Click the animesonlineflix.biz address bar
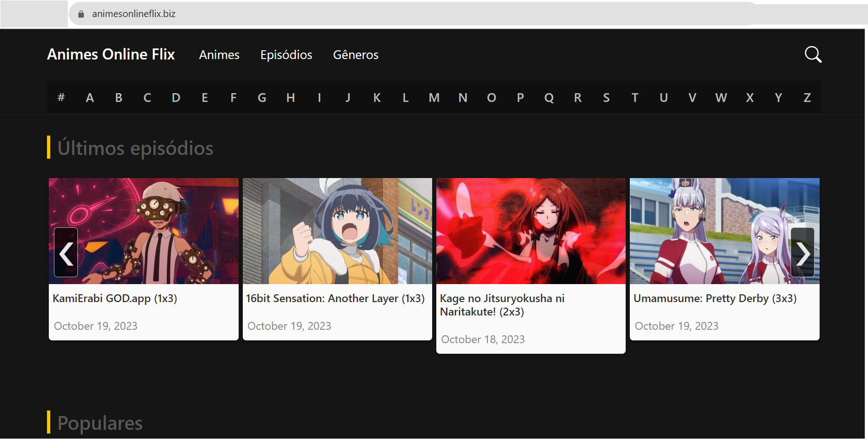Screen dimensions: 868x440 point(369,14)
